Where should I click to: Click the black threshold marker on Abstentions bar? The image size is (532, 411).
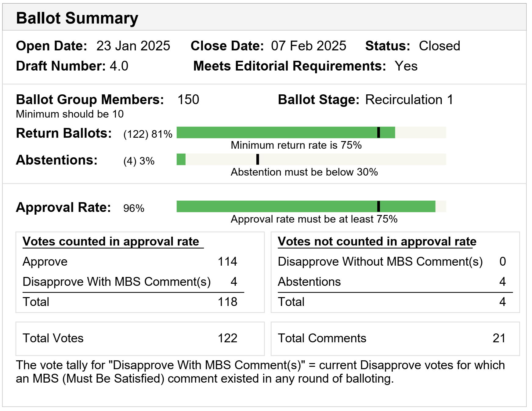pyautogui.click(x=258, y=159)
